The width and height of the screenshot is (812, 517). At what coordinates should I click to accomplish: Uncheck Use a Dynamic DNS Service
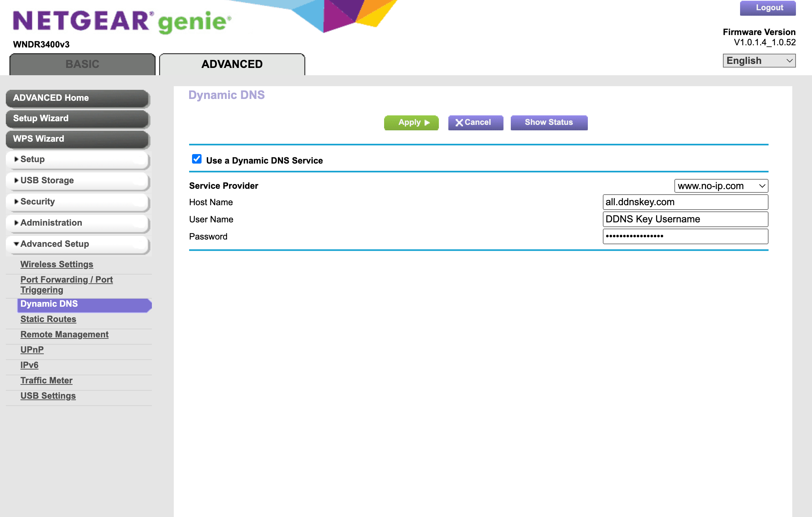[197, 159]
